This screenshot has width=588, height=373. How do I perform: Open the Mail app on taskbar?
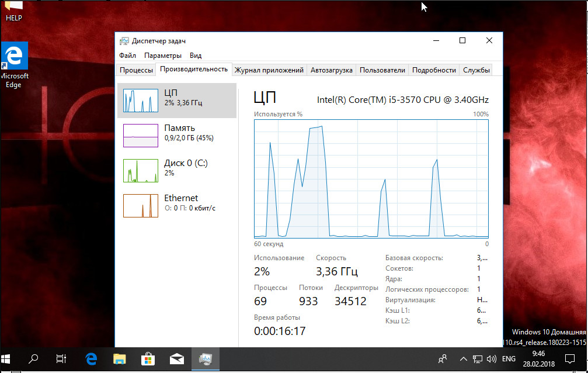click(176, 359)
